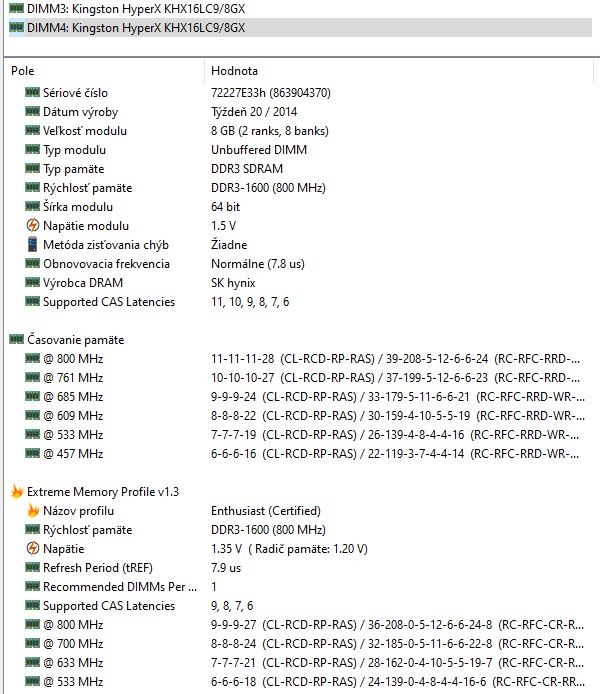Viewport: 600px width, 694px height.
Task: Click the voltage bolt icon beside Napätie modulu
Action: click(32, 225)
